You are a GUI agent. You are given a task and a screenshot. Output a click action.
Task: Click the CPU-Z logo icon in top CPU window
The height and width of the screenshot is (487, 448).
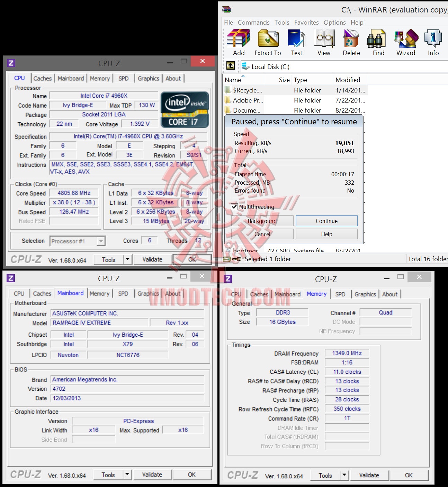pyautogui.click(x=11, y=63)
